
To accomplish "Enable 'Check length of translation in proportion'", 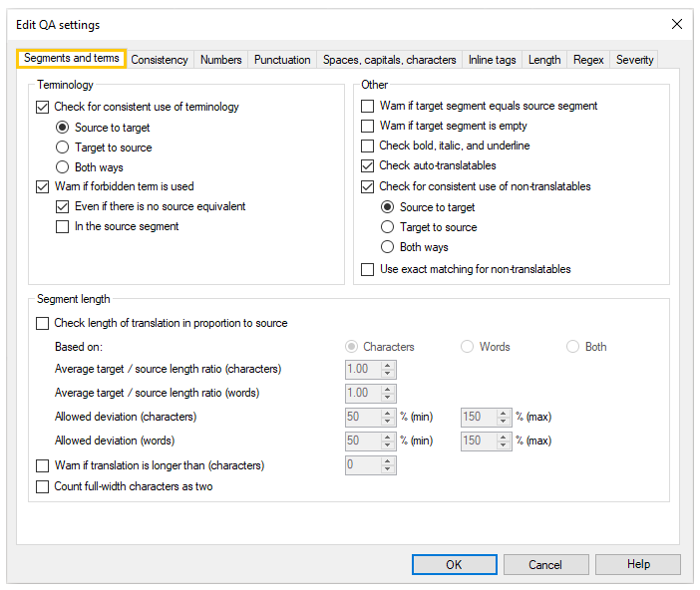I will pos(43,323).
